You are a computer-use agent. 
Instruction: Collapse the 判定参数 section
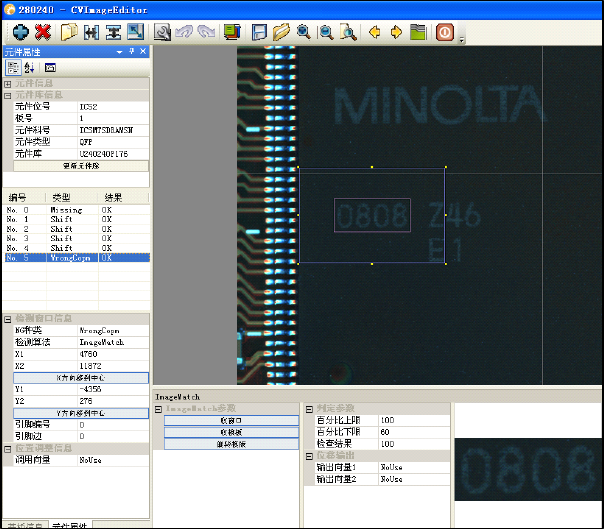(x=308, y=408)
